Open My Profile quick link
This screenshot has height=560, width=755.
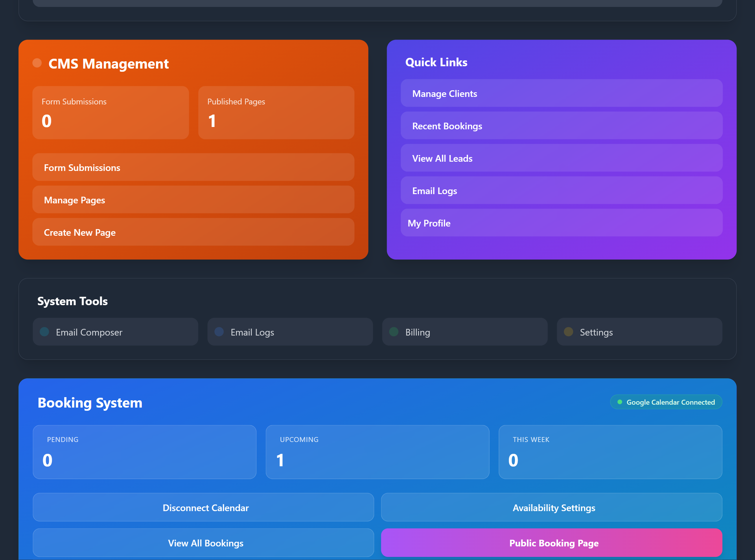point(561,223)
